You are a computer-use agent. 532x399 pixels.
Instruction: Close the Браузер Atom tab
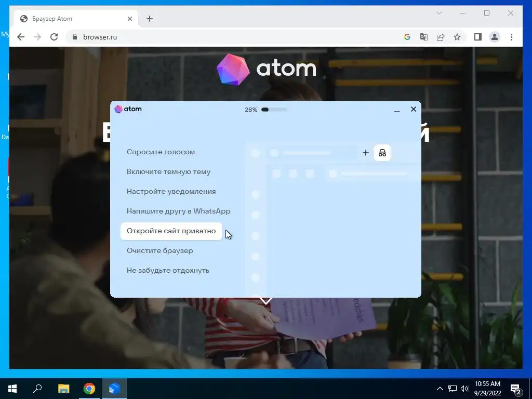pos(129,19)
